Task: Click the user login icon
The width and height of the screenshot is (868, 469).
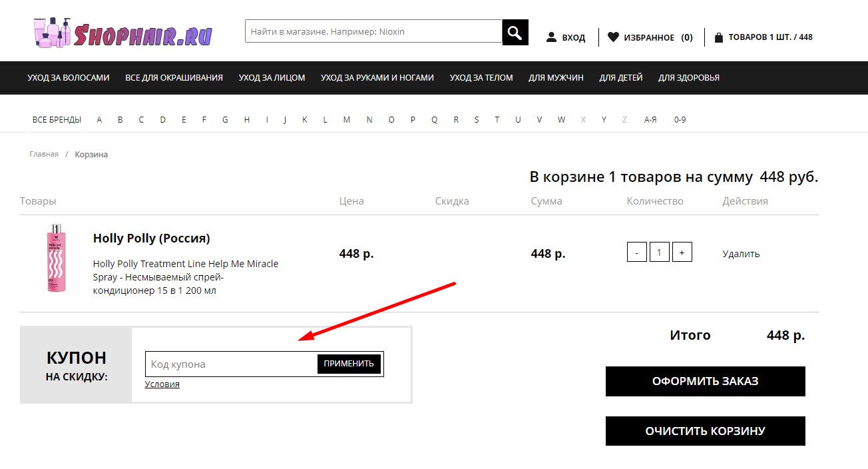Action: click(x=551, y=37)
